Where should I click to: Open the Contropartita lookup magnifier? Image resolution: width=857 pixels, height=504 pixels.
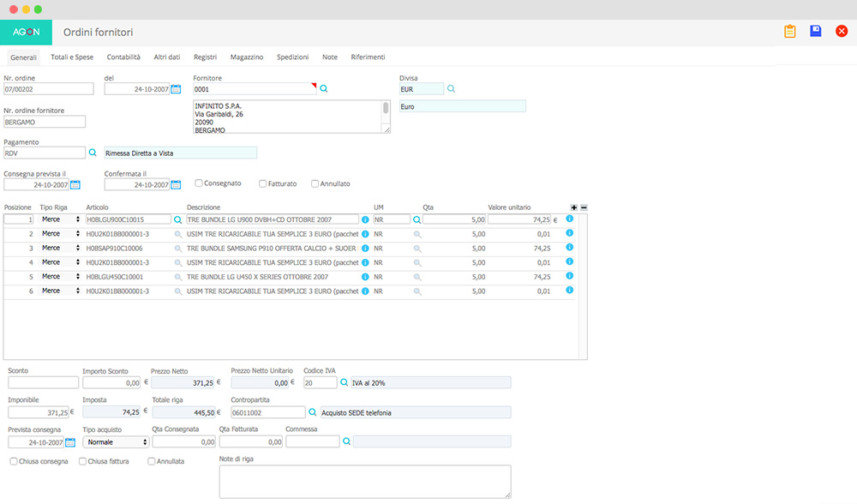pyautogui.click(x=313, y=412)
